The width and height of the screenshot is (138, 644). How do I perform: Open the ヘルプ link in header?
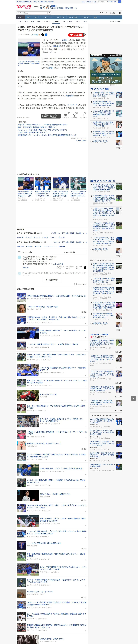(x=94, y=2)
